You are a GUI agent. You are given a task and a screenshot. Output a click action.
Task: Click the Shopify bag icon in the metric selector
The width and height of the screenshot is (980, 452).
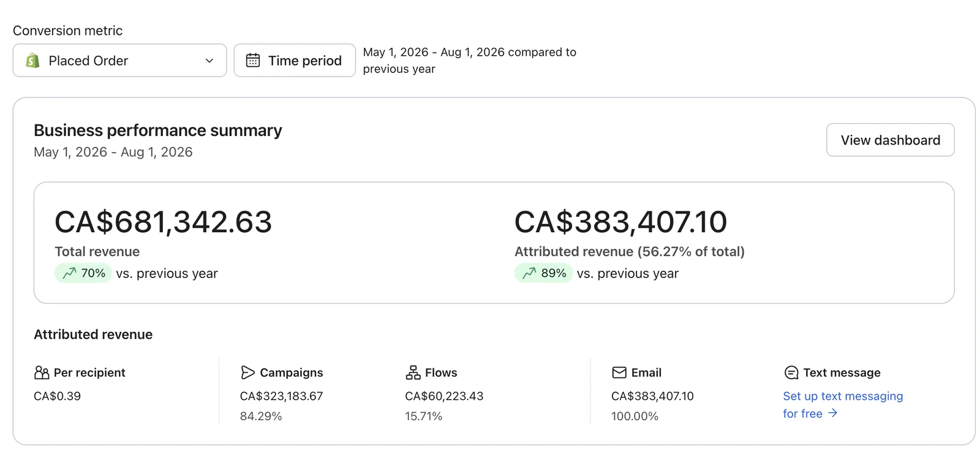click(33, 60)
